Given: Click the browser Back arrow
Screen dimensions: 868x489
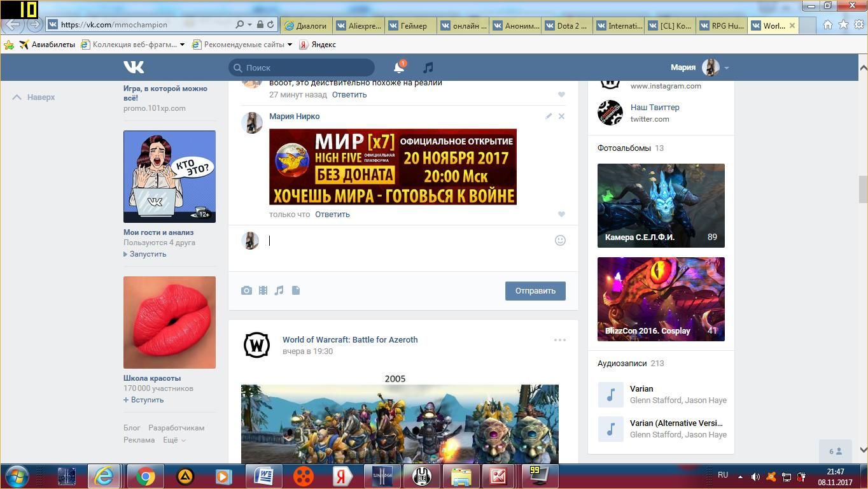Looking at the screenshot, I should pos(13,25).
